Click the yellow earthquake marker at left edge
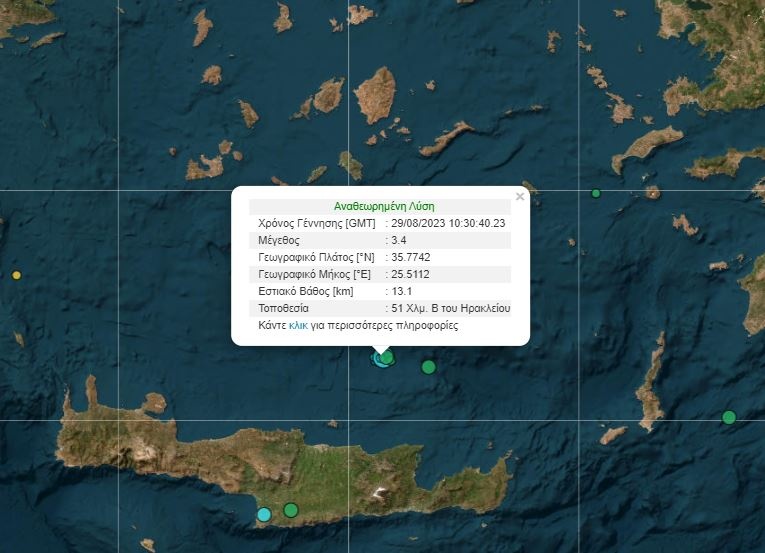The image size is (765, 553). point(16,275)
